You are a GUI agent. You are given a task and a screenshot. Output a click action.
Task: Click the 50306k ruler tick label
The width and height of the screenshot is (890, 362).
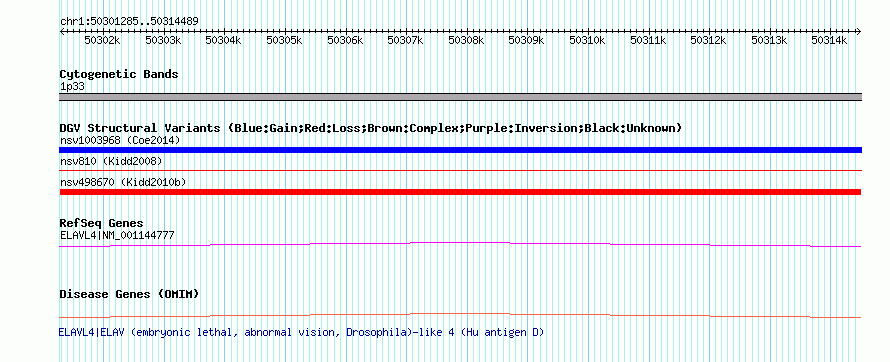click(345, 40)
